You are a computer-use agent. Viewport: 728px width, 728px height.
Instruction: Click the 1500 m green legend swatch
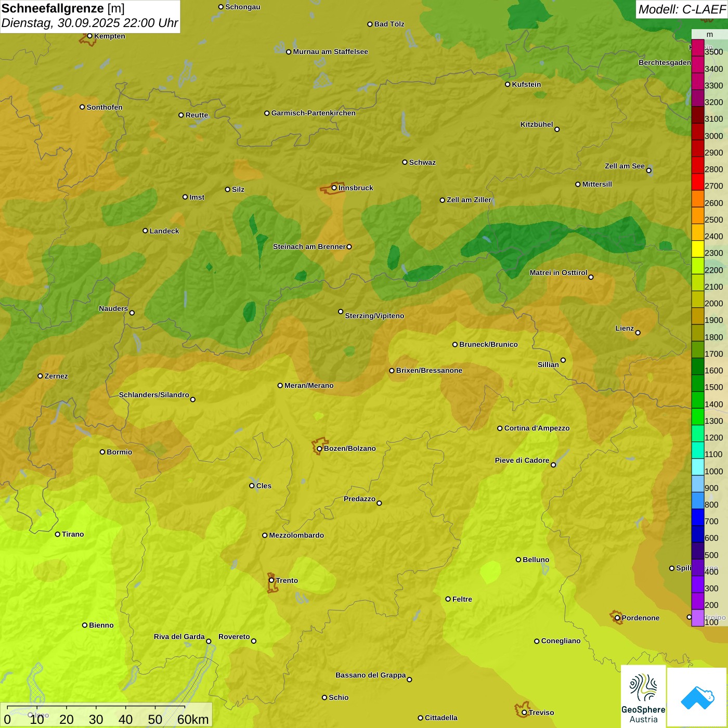point(697,383)
